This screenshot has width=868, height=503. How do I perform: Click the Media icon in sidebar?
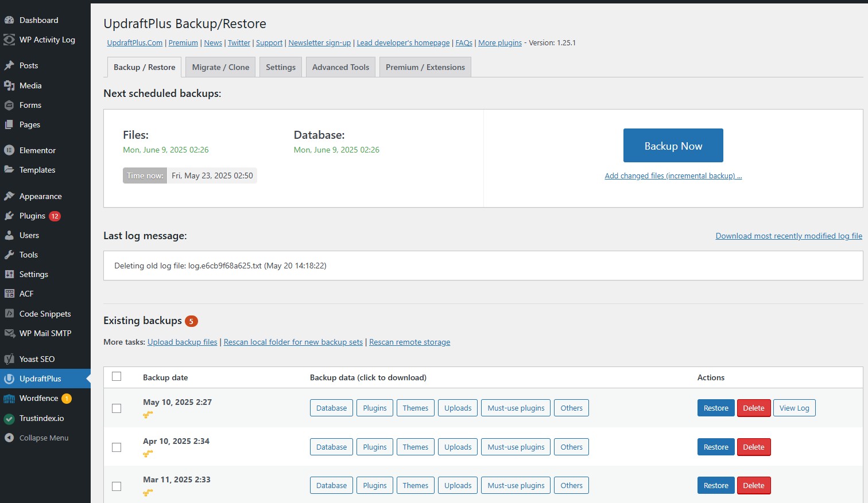[9, 85]
